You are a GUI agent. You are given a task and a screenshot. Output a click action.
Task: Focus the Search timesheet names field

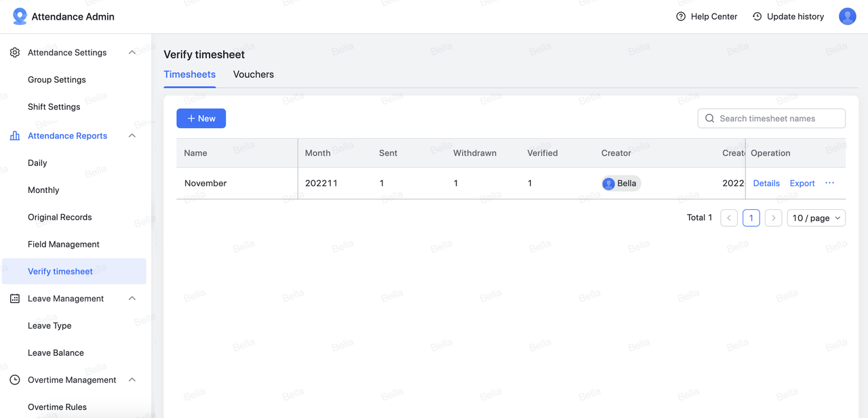click(x=776, y=119)
